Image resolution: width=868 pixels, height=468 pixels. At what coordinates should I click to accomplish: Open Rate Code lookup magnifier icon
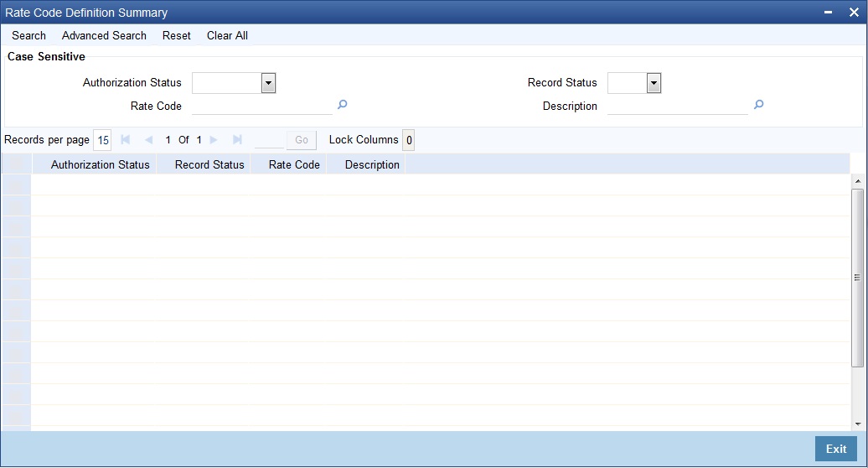(342, 104)
